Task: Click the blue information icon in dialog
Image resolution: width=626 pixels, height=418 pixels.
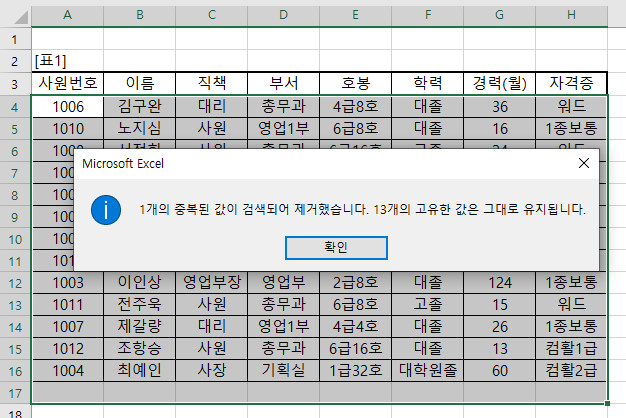Action: point(106,210)
